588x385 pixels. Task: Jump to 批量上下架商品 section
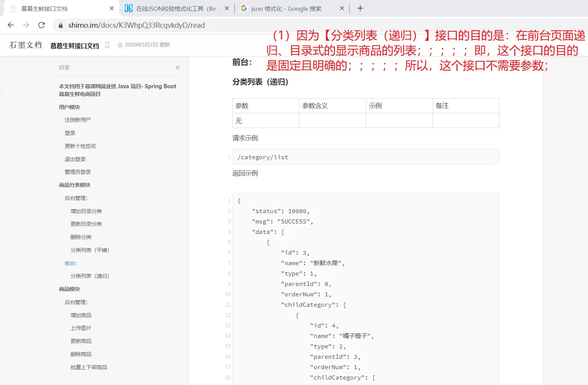click(89, 367)
